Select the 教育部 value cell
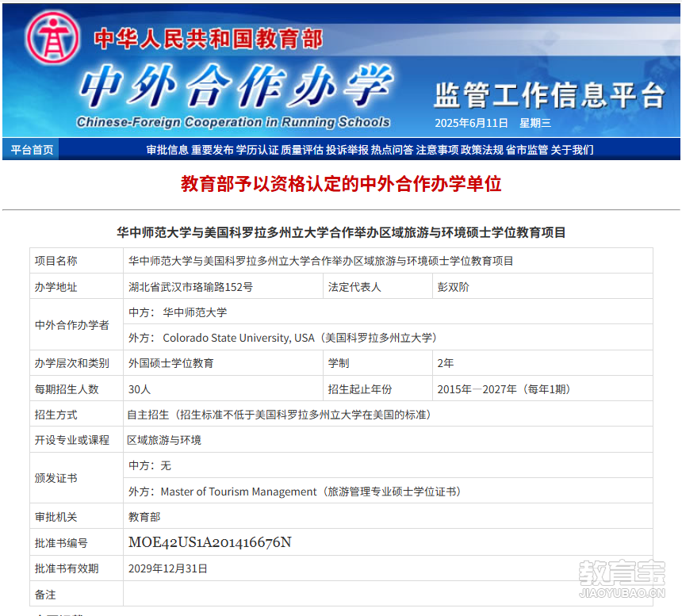Viewport: 682px width, 616px height. pyautogui.click(x=388, y=516)
